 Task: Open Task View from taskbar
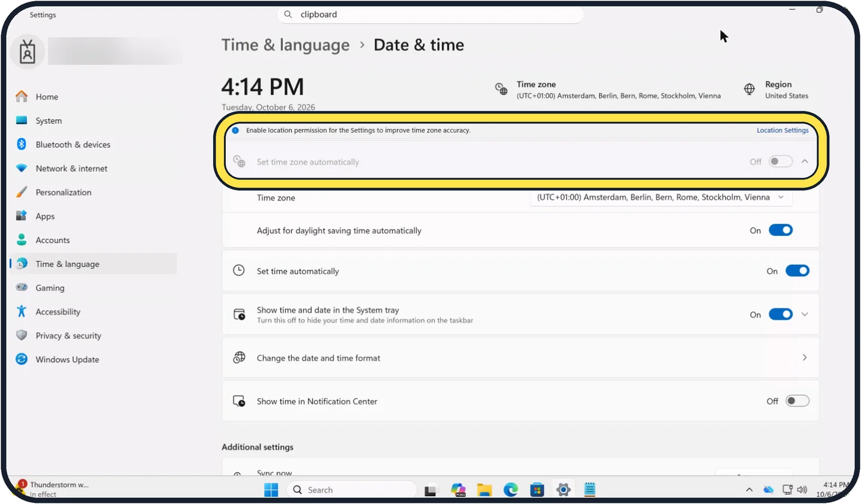431,490
